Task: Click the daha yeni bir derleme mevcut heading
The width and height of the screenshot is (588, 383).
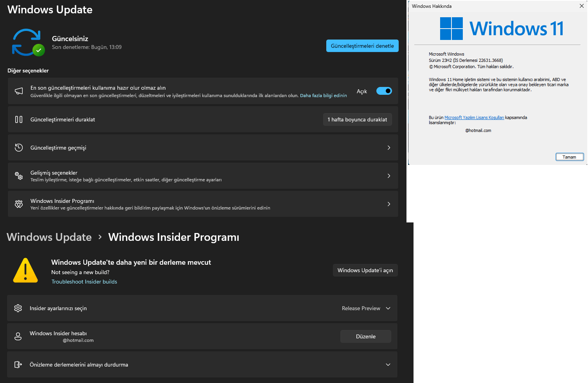Action: coord(131,262)
